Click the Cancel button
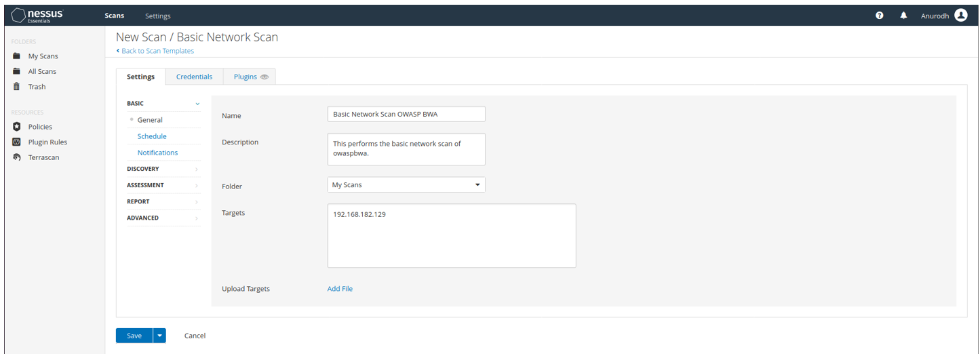The height and width of the screenshot is (358, 980). pyautogui.click(x=195, y=336)
